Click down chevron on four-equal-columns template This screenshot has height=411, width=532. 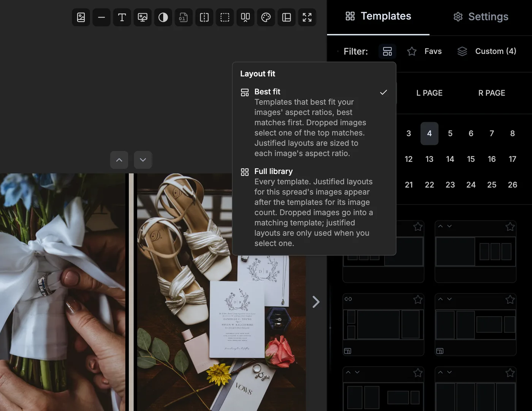coord(450,372)
